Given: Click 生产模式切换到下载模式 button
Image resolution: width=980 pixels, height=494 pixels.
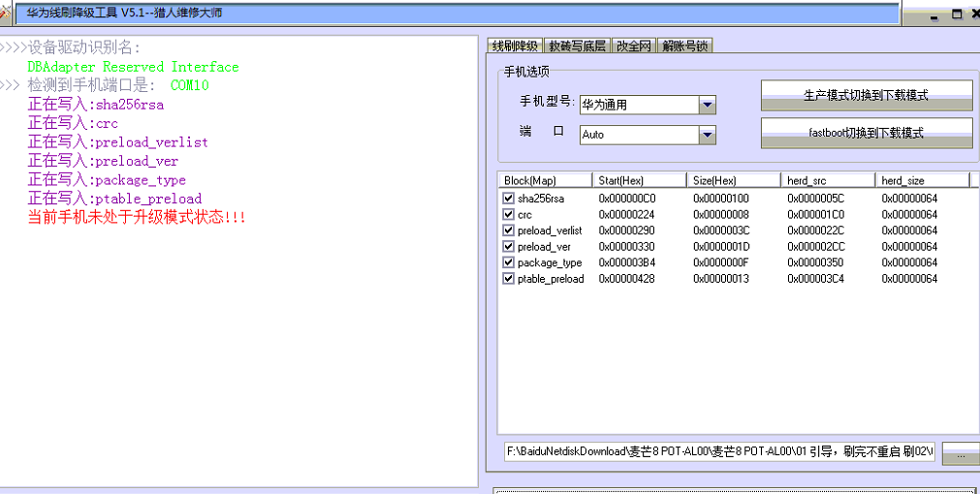Looking at the screenshot, I should pyautogui.click(x=867, y=96).
